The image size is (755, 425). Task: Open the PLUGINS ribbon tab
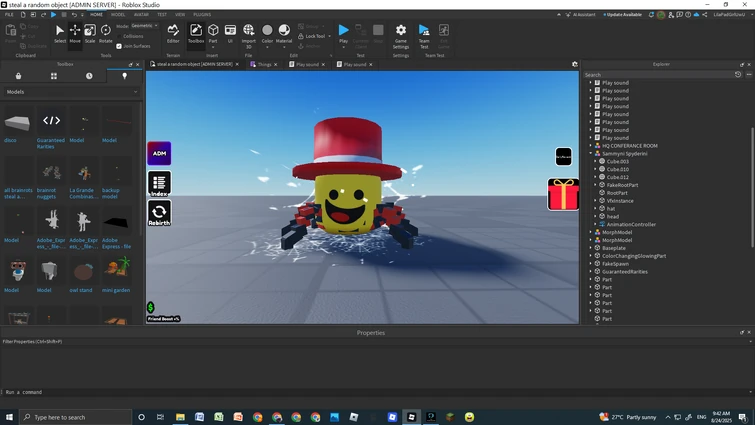[202, 15]
